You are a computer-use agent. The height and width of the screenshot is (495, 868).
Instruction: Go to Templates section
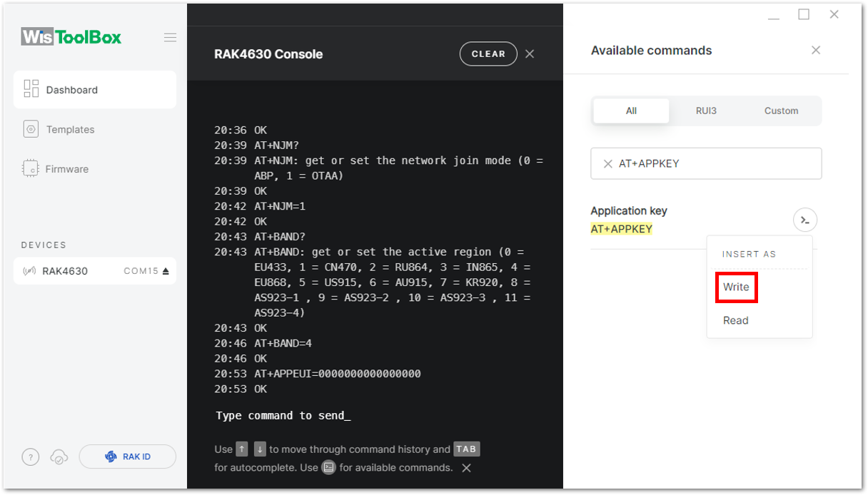pyautogui.click(x=70, y=129)
